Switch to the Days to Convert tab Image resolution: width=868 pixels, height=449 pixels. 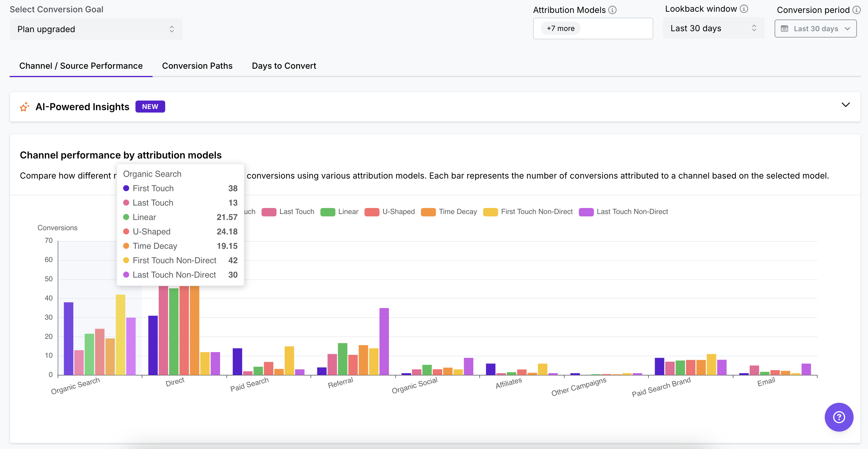tap(284, 66)
